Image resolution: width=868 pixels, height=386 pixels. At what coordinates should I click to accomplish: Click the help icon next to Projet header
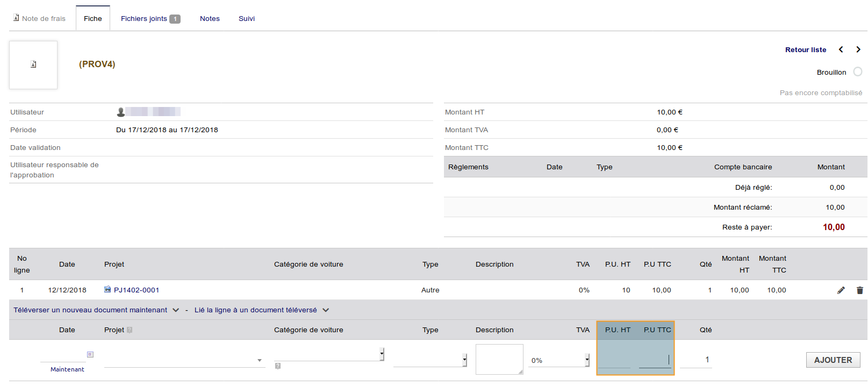coord(130,330)
